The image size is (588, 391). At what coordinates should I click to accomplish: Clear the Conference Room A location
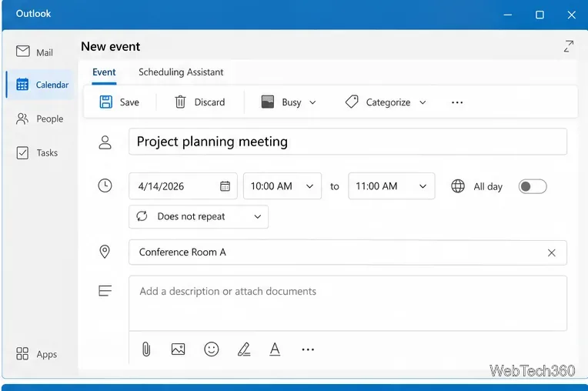551,252
